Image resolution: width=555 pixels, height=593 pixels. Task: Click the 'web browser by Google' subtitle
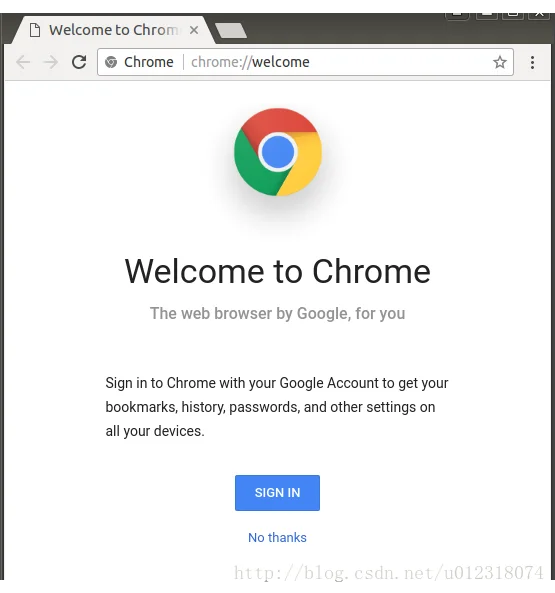[x=278, y=314]
